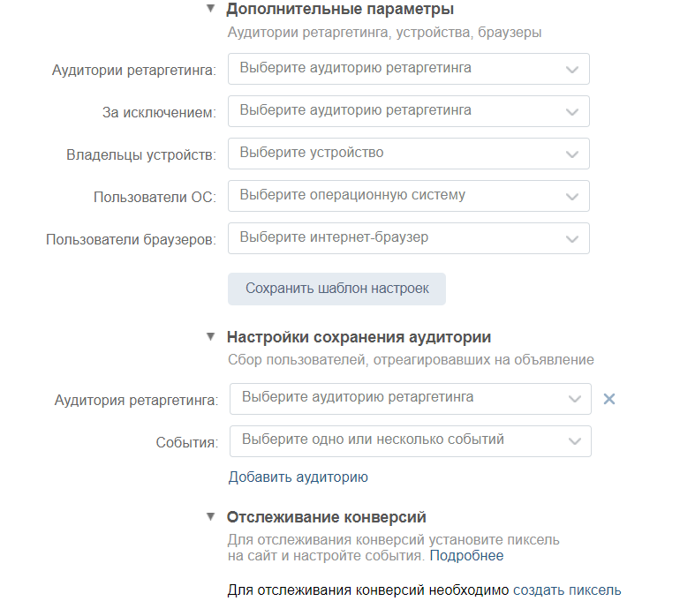
Task: Open the Подробнее link about conversions
Action: pos(466,556)
